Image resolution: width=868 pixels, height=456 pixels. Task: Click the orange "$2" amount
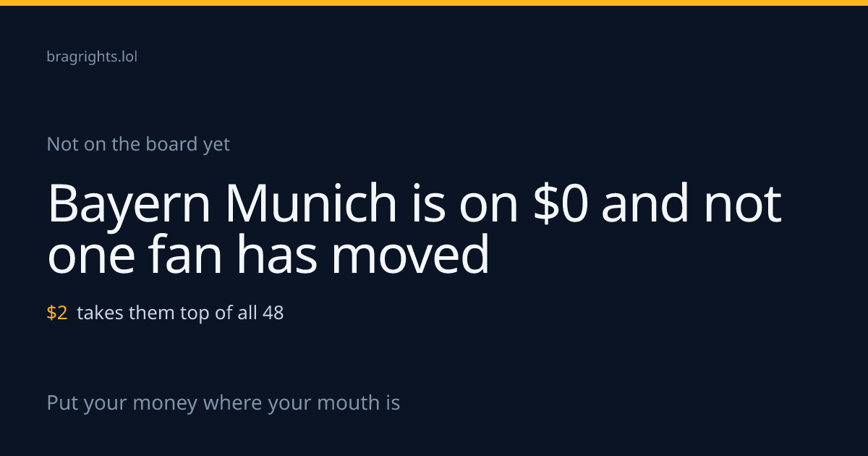tap(57, 313)
